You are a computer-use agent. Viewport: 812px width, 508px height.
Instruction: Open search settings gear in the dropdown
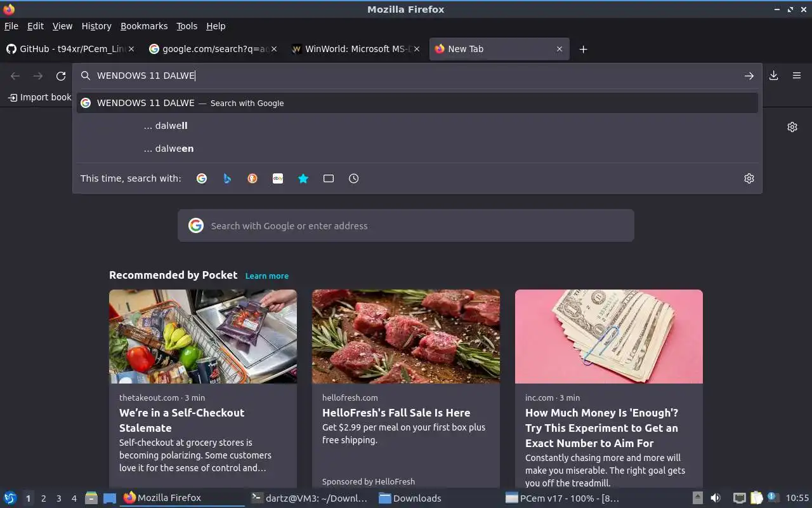coord(749,178)
